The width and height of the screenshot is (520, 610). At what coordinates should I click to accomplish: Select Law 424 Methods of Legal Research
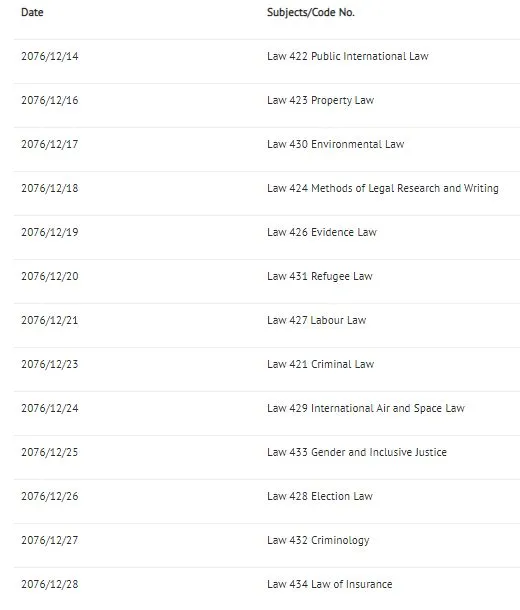click(x=383, y=188)
